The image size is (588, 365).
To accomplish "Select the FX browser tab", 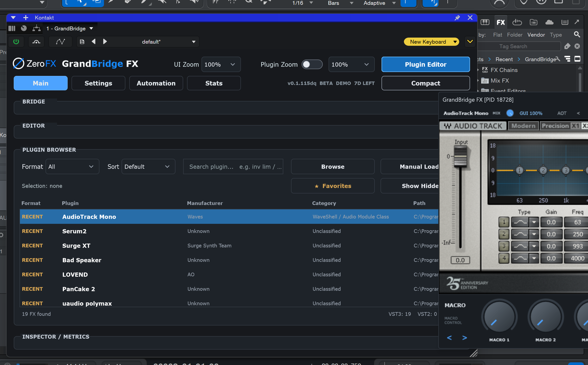I will pyautogui.click(x=500, y=22).
